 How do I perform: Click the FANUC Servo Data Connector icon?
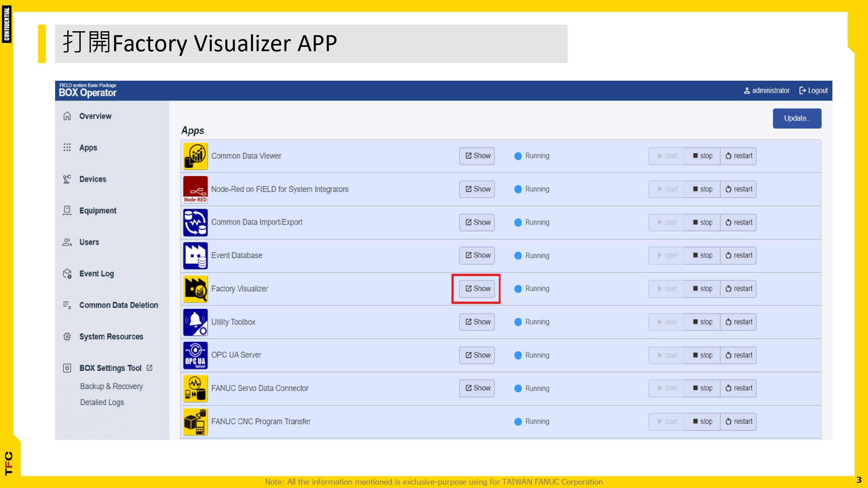tap(195, 388)
